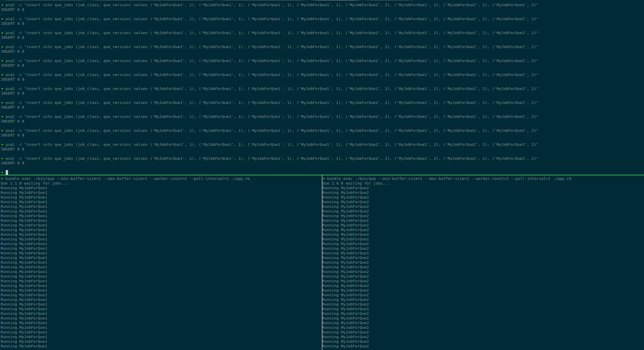Click the prompt arrow before right pane bundle command
This screenshot has width=644, height=350.
[x=324, y=179]
